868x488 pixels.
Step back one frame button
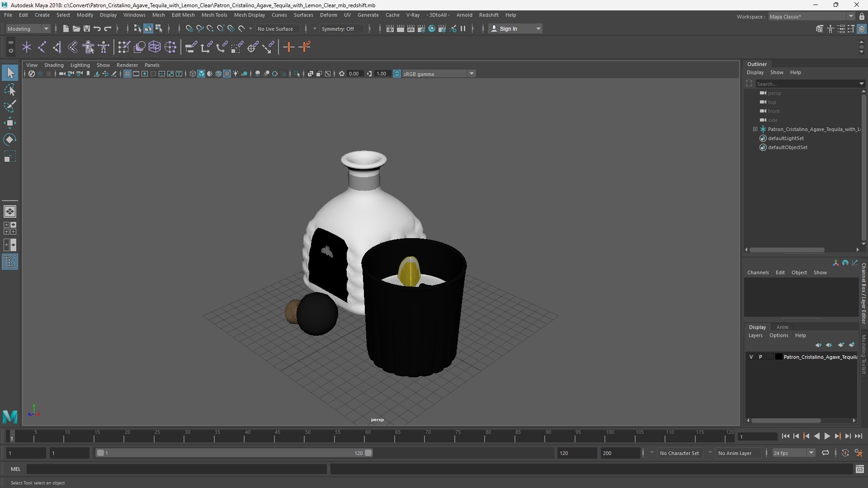[796, 436]
